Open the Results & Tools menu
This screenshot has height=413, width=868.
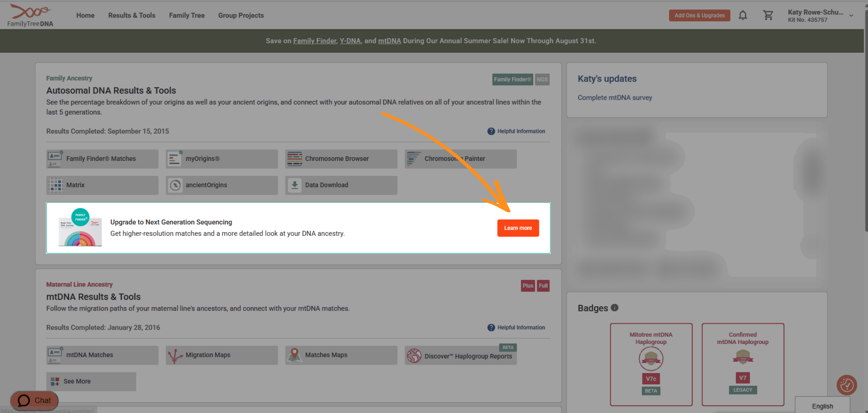(132, 15)
